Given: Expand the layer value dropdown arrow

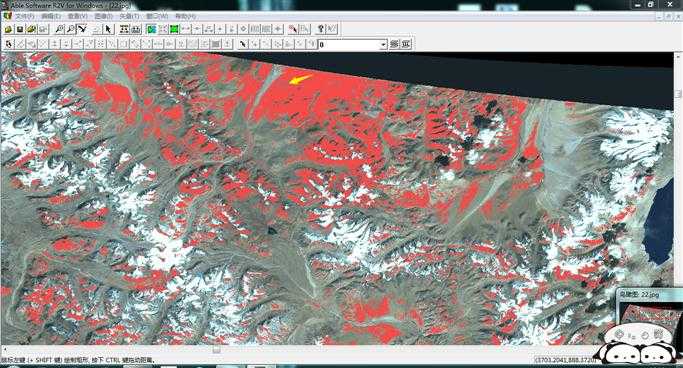Looking at the screenshot, I should 383,44.
